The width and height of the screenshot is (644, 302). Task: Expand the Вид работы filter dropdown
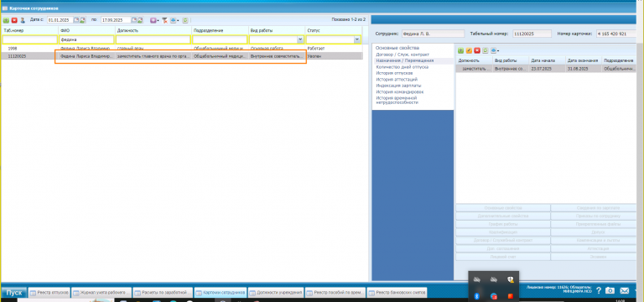pyautogui.click(x=300, y=39)
